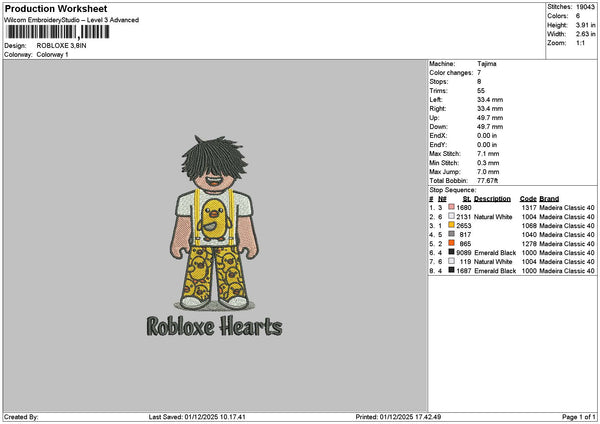Click the Min Stitch value '0.3 mm'
600x424 pixels.
click(x=488, y=163)
